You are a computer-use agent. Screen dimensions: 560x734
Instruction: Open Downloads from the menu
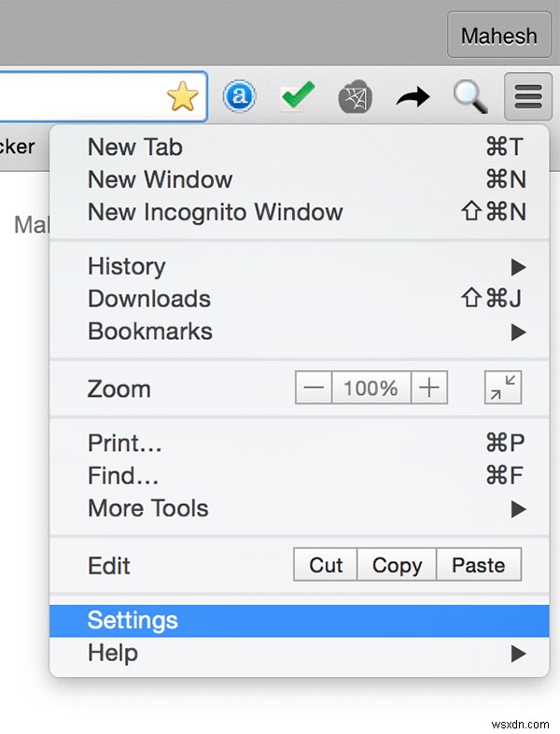(299, 299)
